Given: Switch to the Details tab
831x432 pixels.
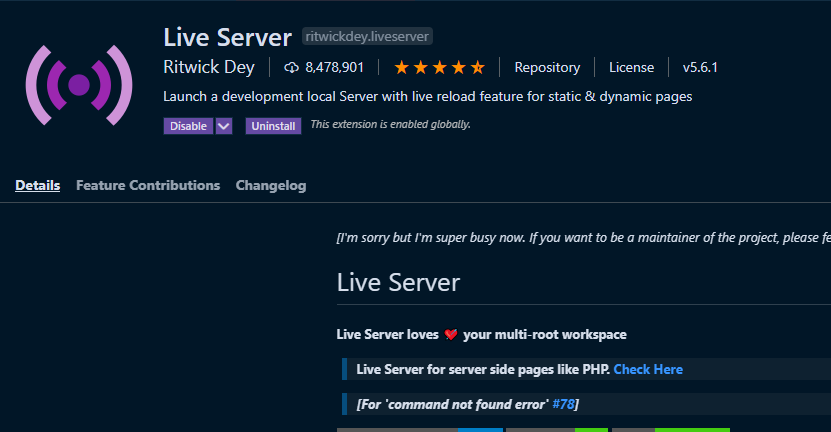Looking at the screenshot, I should coord(38,186).
